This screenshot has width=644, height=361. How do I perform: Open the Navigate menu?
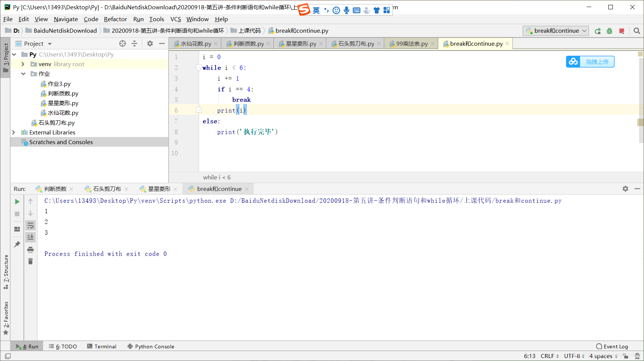click(66, 19)
